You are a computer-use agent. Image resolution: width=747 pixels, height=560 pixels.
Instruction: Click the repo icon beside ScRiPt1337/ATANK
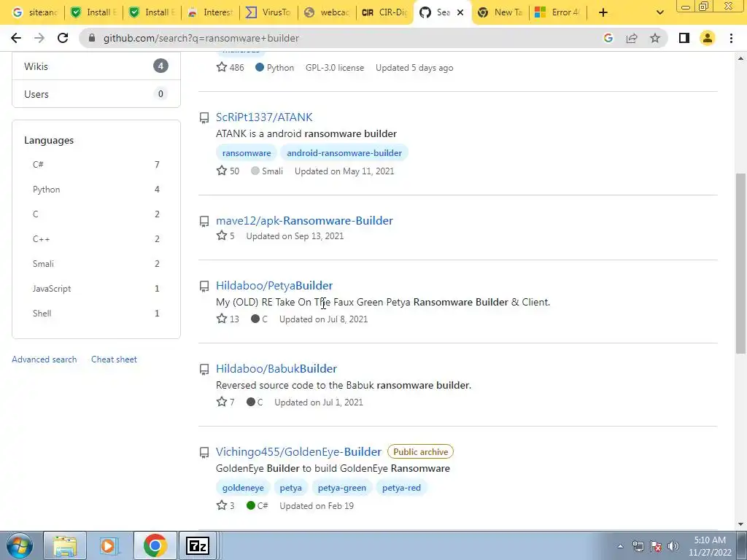click(x=204, y=118)
